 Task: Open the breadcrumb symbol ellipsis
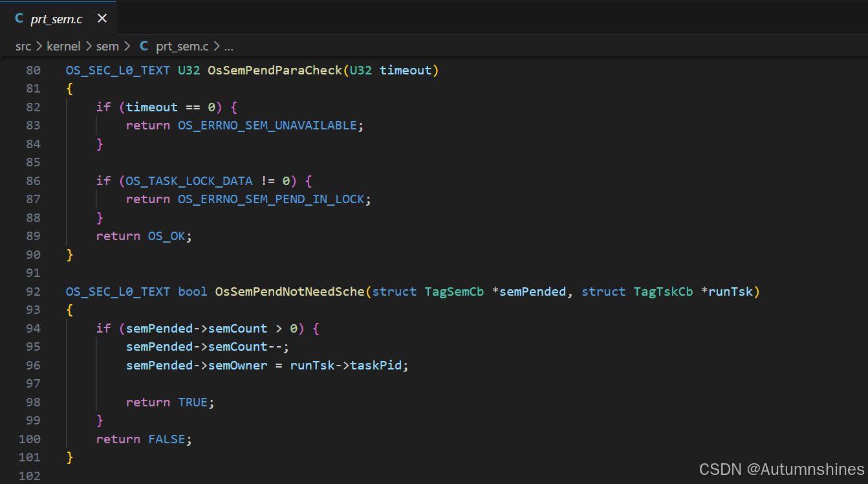[x=228, y=47]
